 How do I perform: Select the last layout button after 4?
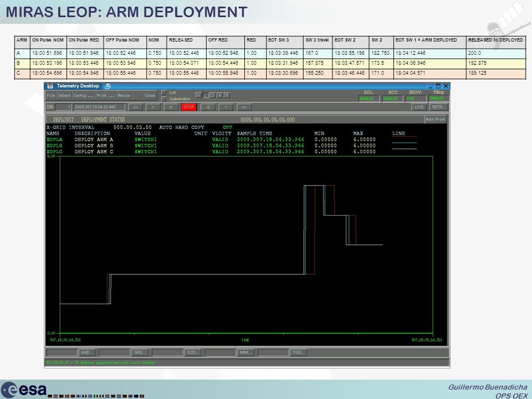click(227, 95)
